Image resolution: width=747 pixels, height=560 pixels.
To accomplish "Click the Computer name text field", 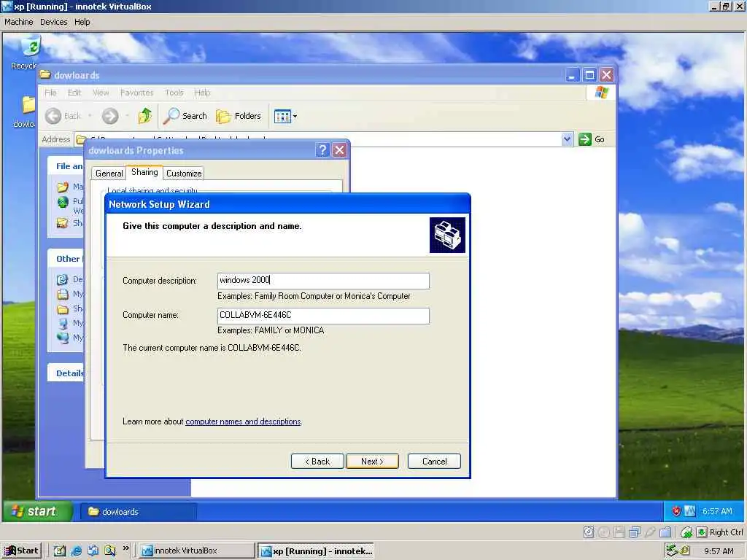I will point(323,315).
